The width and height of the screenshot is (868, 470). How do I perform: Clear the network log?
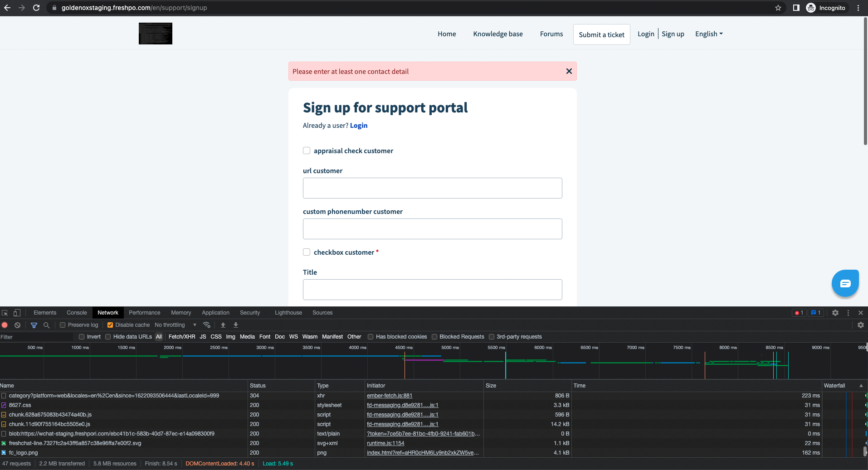(x=17, y=325)
